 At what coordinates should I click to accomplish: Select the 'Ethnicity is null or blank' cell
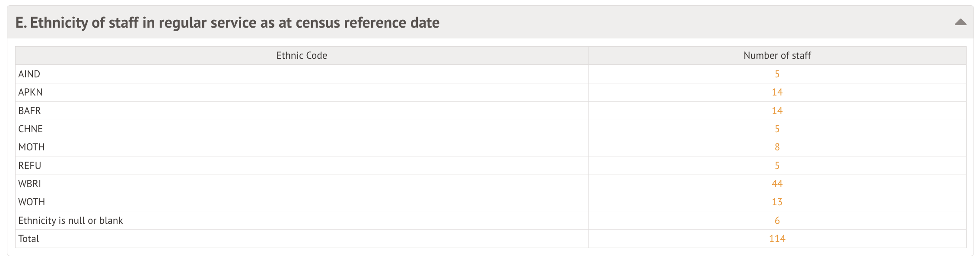click(70, 221)
